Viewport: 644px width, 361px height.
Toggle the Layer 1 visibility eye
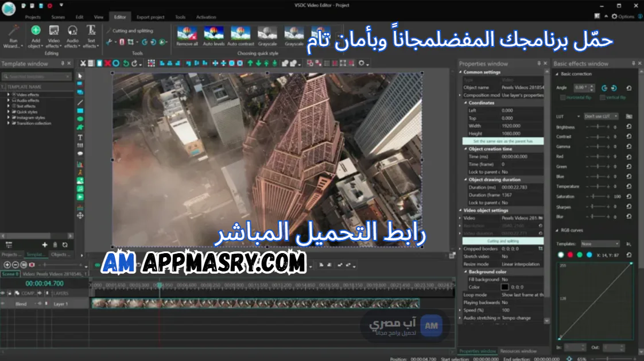coord(3,304)
